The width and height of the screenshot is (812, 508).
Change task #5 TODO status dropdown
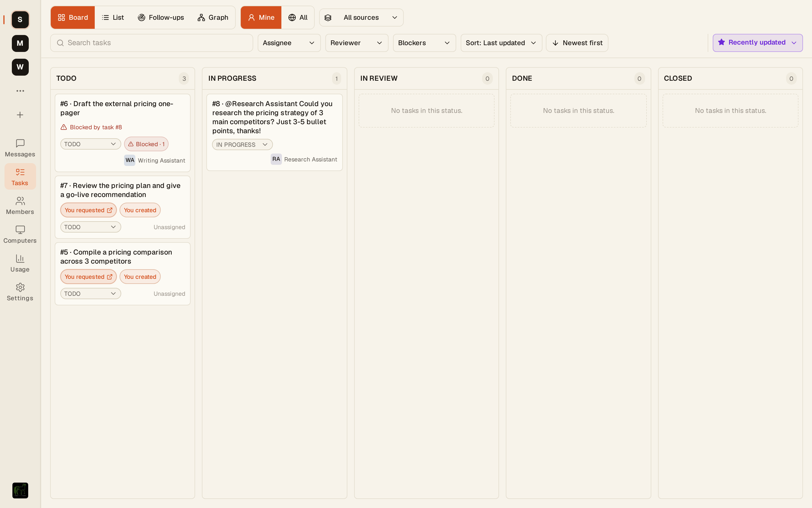(91, 294)
